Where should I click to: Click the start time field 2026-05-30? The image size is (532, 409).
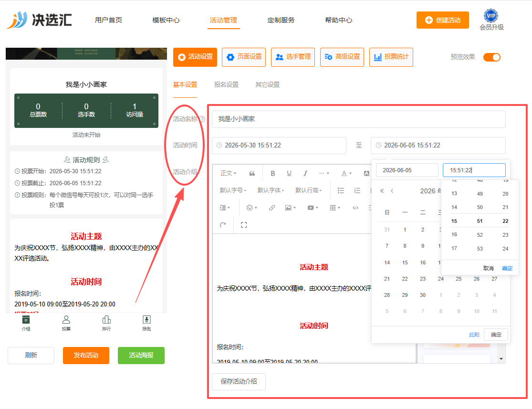coord(279,145)
